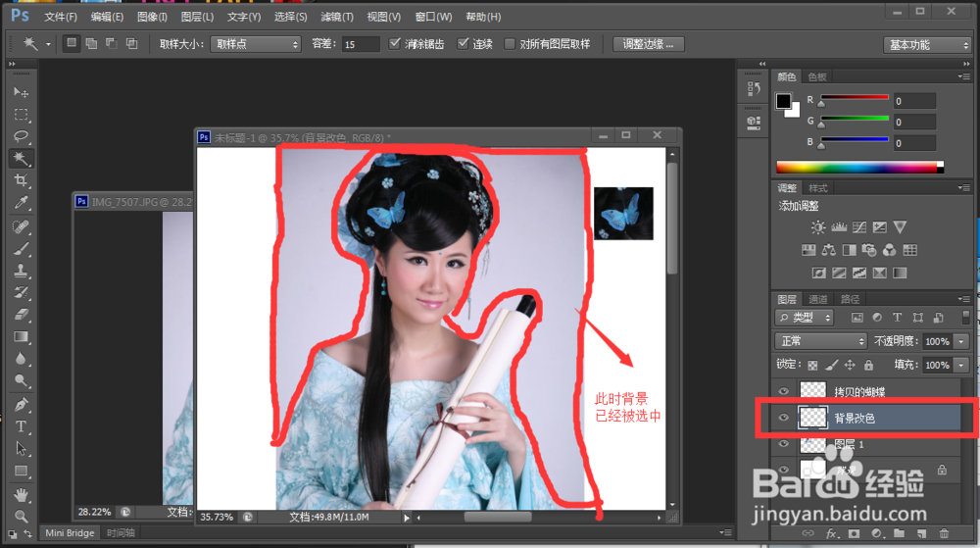Hide the 图层 1 layer

click(x=783, y=444)
